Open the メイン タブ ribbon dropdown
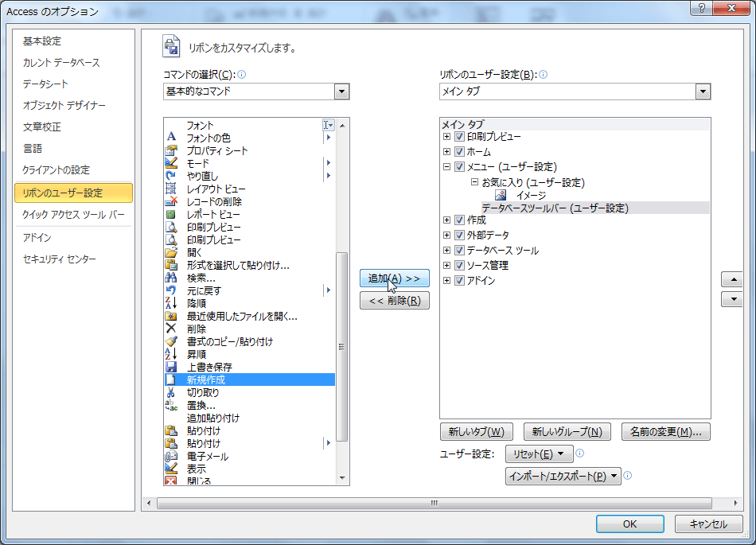 click(703, 91)
